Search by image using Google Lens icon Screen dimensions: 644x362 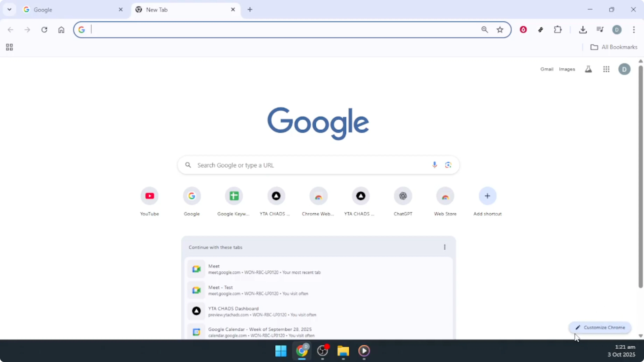[448, 165]
